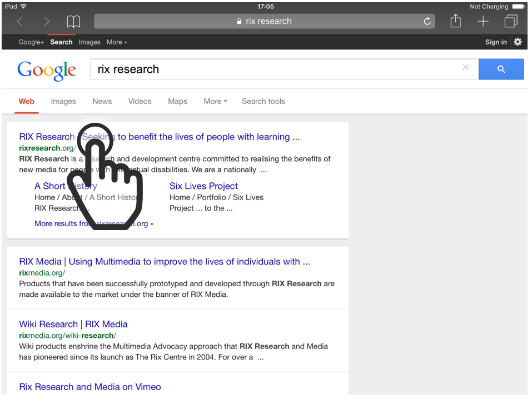This screenshot has height=399, width=532.
Task: Tap the 17:05 clock in status bar
Action: click(x=266, y=7)
